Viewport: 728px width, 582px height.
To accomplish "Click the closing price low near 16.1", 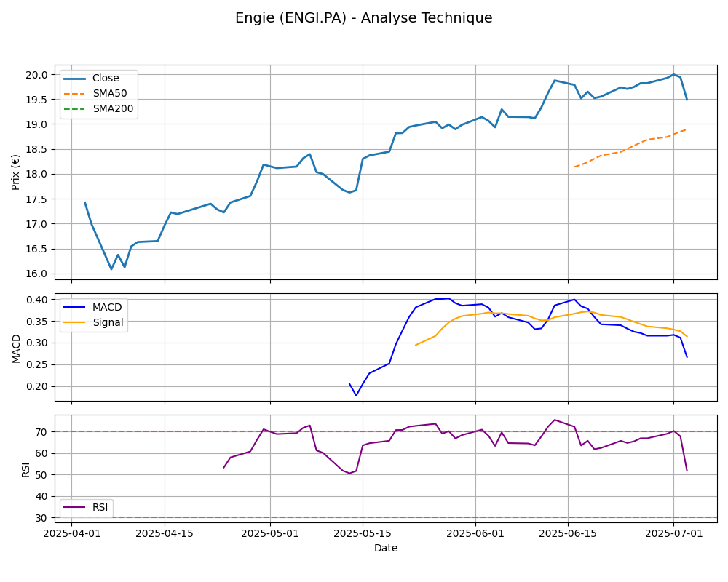I will click(x=111, y=268).
